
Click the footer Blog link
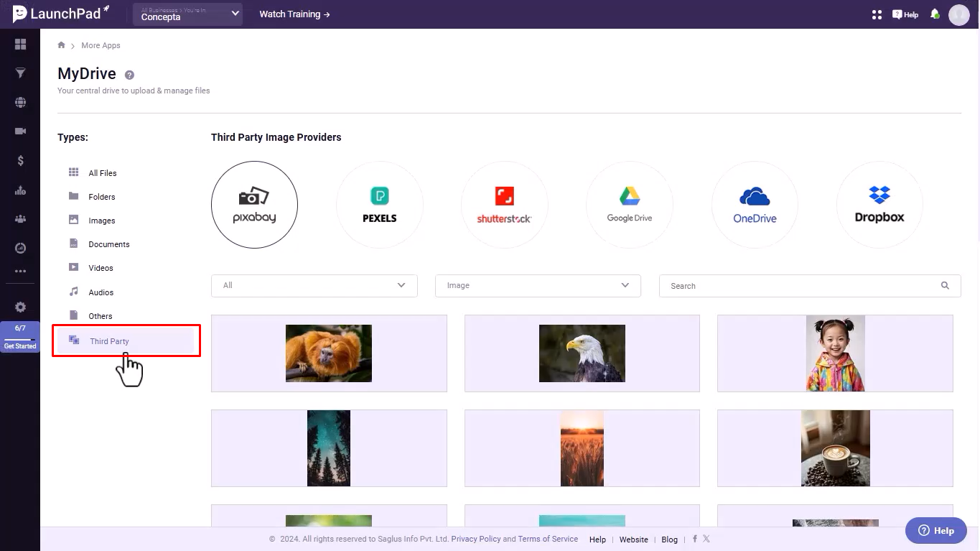[669, 540]
